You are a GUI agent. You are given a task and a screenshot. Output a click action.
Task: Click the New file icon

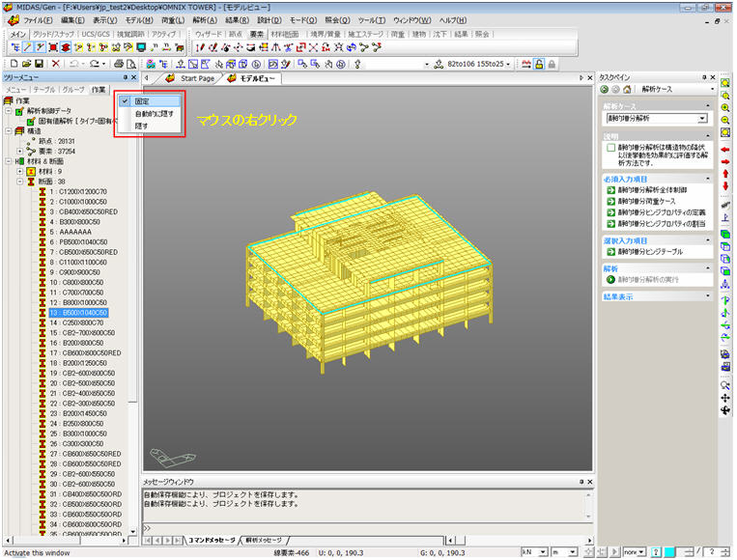pyautogui.click(x=14, y=64)
